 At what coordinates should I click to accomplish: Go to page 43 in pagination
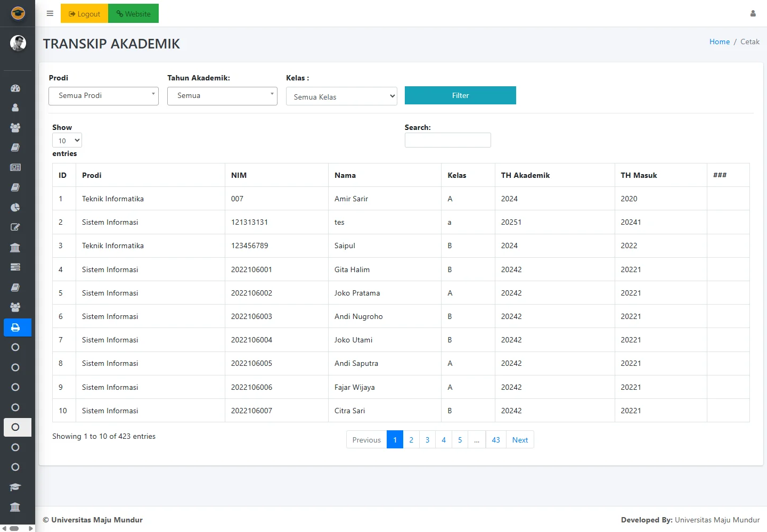[x=496, y=440]
